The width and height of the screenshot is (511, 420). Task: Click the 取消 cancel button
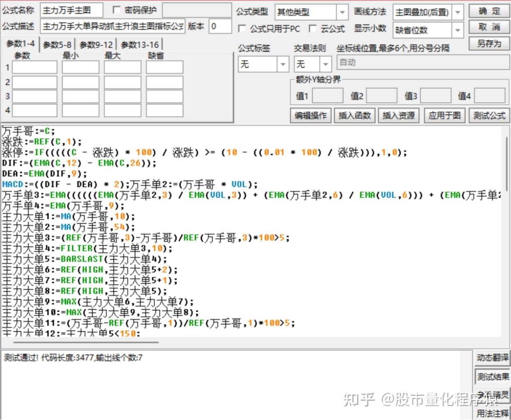pyautogui.click(x=488, y=28)
